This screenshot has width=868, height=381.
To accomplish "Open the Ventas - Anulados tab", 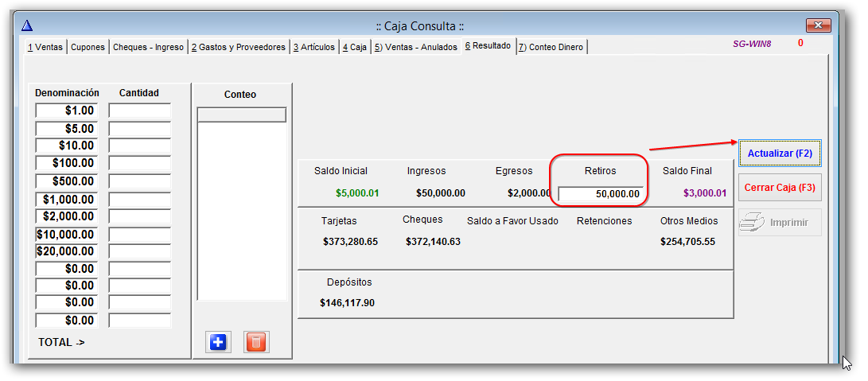I will [416, 48].
